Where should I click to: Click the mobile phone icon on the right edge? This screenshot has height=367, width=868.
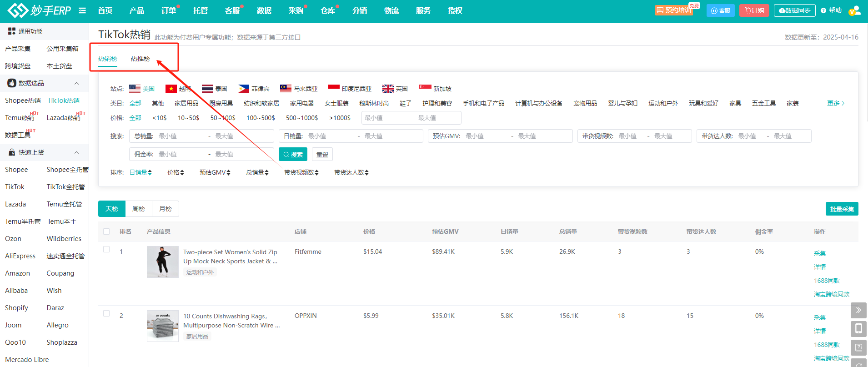[x=858, y=329]
